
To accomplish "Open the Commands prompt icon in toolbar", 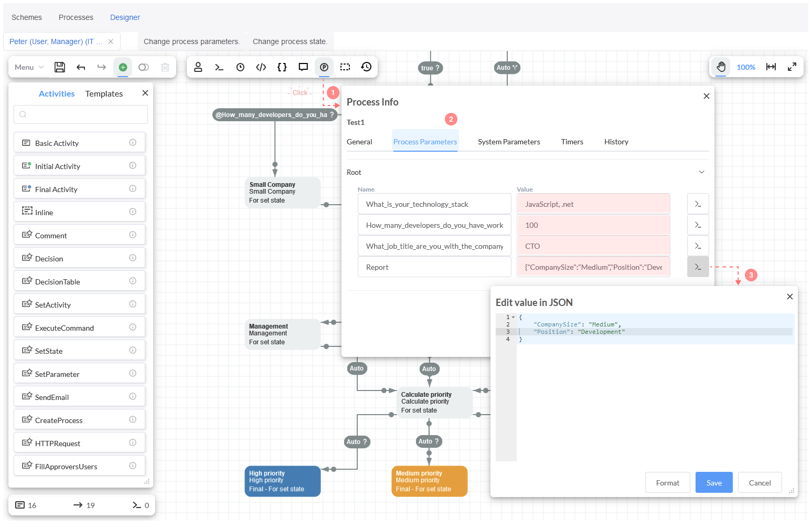I will pos(219,67).
